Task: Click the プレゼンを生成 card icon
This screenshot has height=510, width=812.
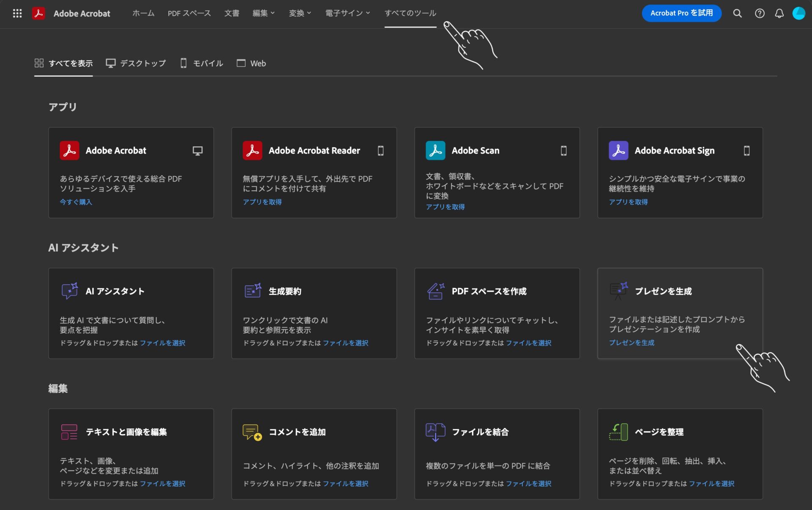Action: click(619, 291)
